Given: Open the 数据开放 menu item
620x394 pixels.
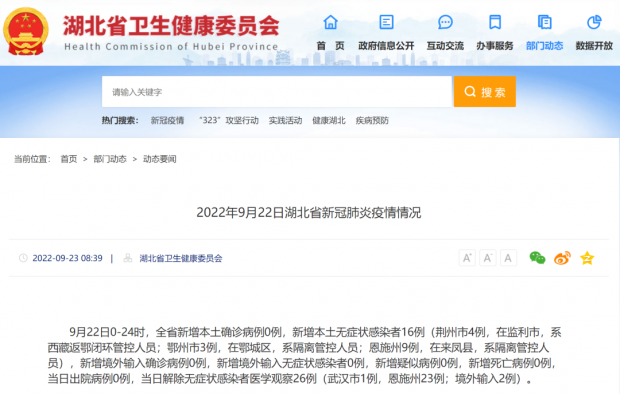Looking at the screenshot, I should [594, 46].
